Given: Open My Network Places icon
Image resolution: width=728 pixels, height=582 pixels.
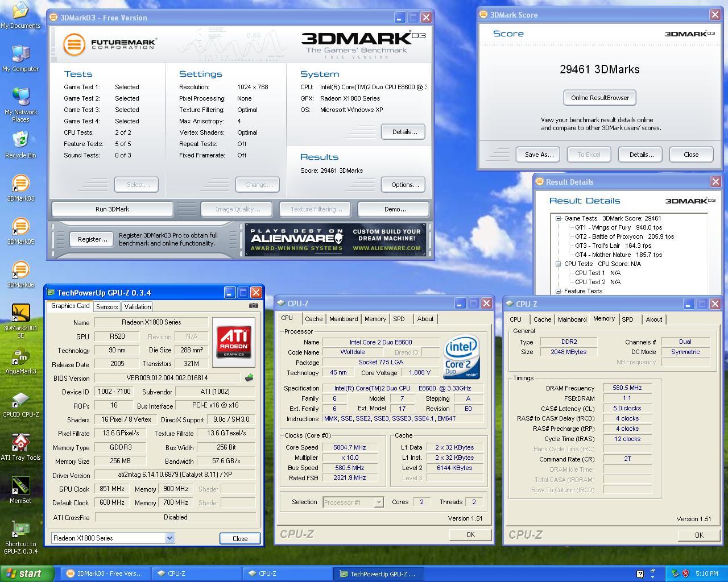Looking at the screenshot, I should tap(20, 105).
